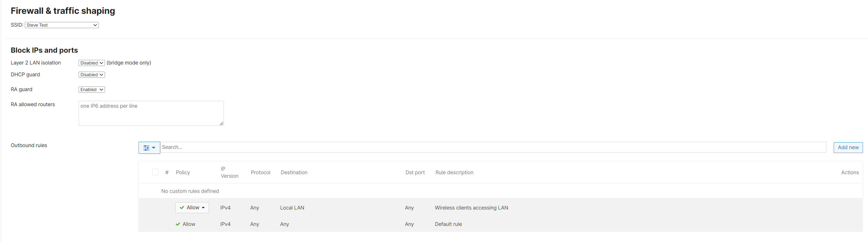Click the IP Version column header
Image resolution: width=868 pixels, height=242 pixels.
click(229, 172)
